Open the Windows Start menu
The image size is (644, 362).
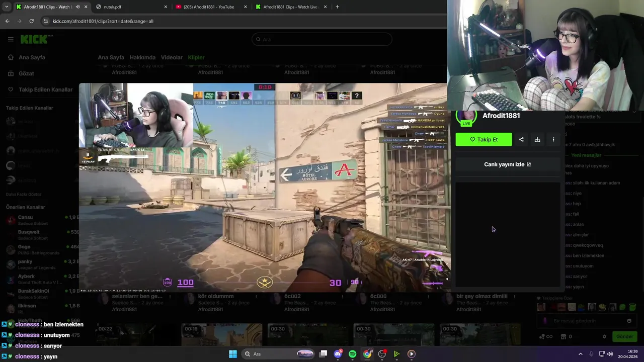(x=233, y=354)
